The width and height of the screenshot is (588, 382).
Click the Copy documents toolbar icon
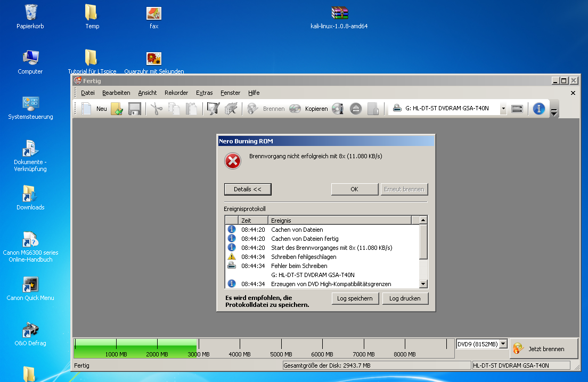click(x=174, y=109)
